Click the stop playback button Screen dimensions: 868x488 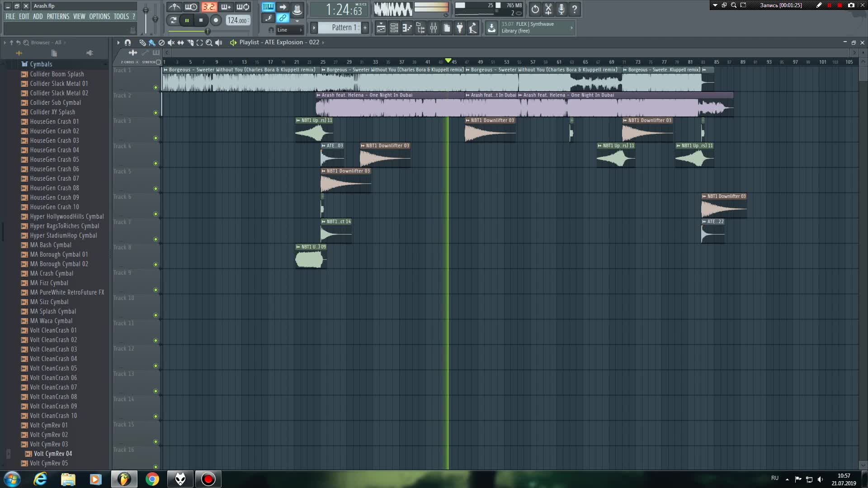click(201, 20)
